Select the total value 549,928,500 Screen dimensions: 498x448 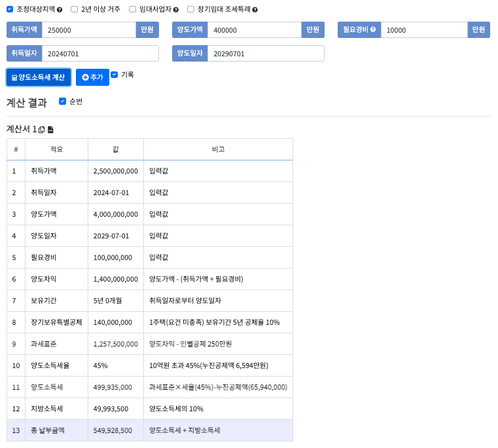point(113,430)
